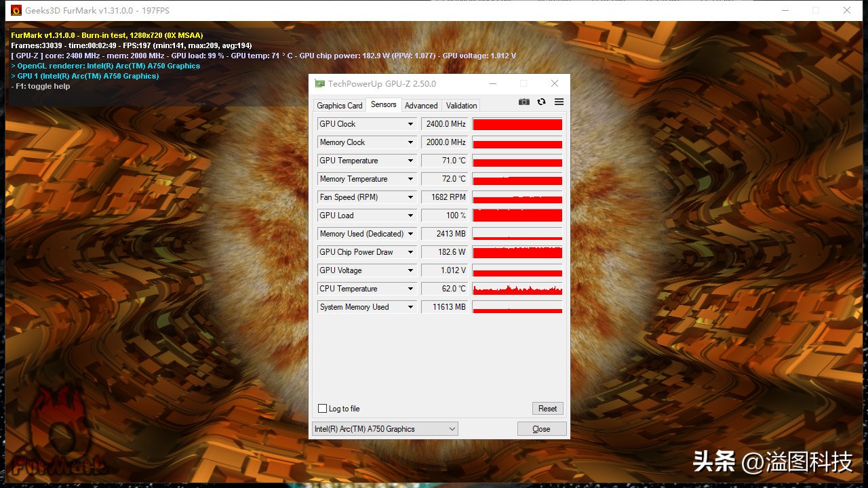Click the 2000.0 MHz Memory Clock value
Viewport: 868px width, 488px height.
(445, 142)
